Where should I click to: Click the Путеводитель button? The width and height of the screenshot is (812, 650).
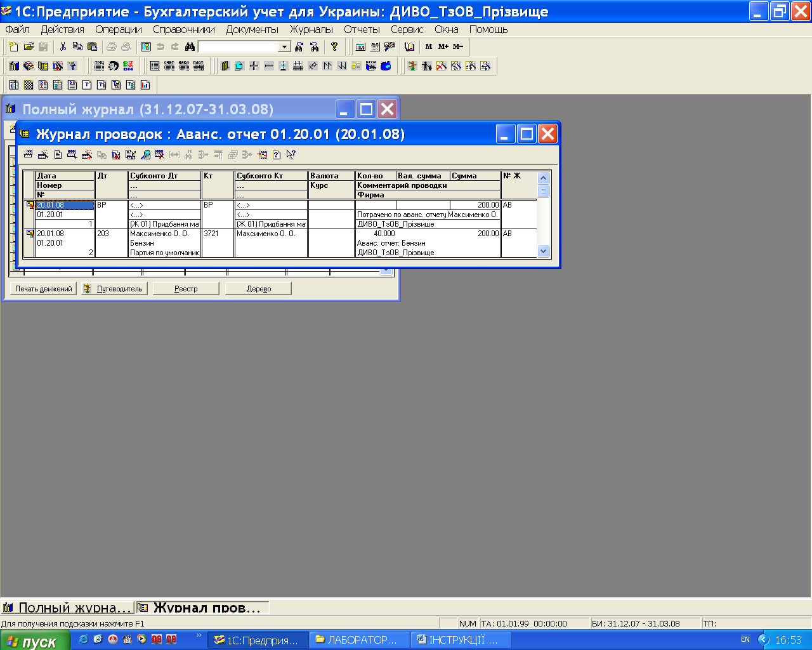pos(115,289)
